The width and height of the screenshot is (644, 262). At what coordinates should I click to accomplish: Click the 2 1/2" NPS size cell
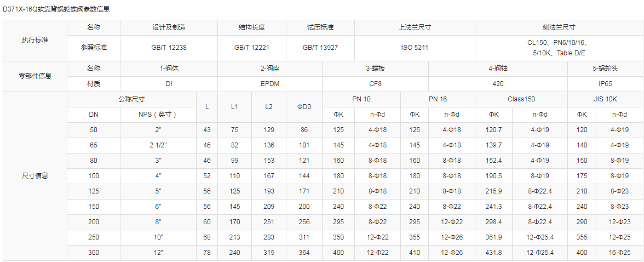pyautogui.click(x=157, y=145)
